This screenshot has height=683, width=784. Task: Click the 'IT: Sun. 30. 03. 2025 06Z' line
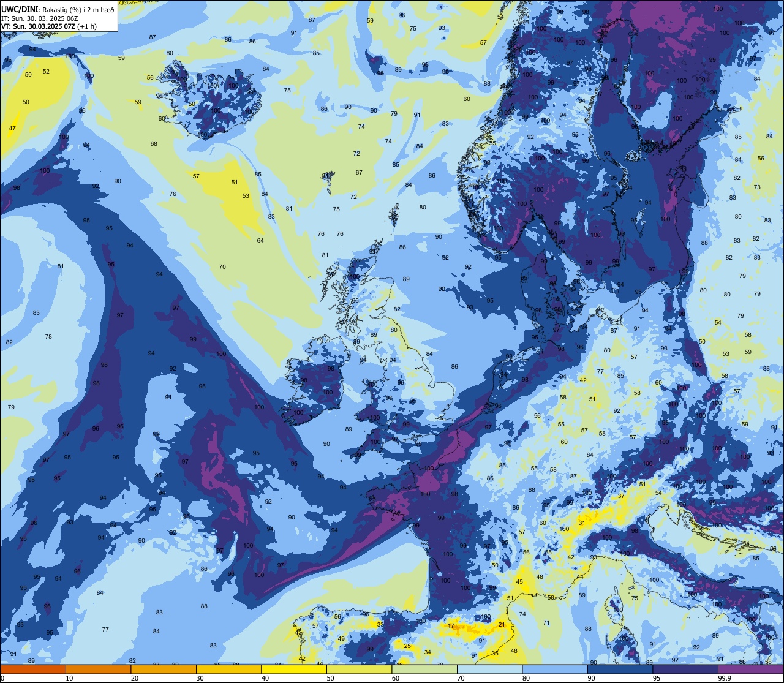coord(40,18)
